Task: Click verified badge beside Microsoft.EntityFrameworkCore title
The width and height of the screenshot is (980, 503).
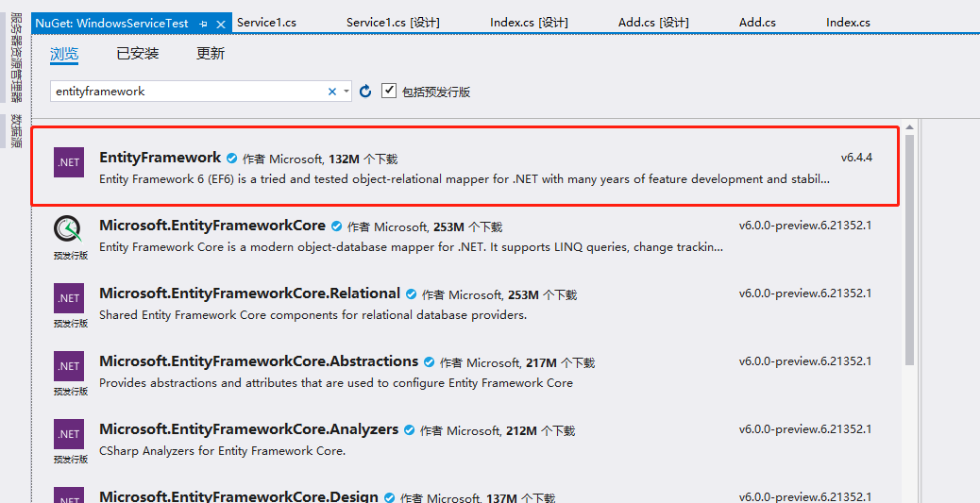Action: (x=336, y=226)
